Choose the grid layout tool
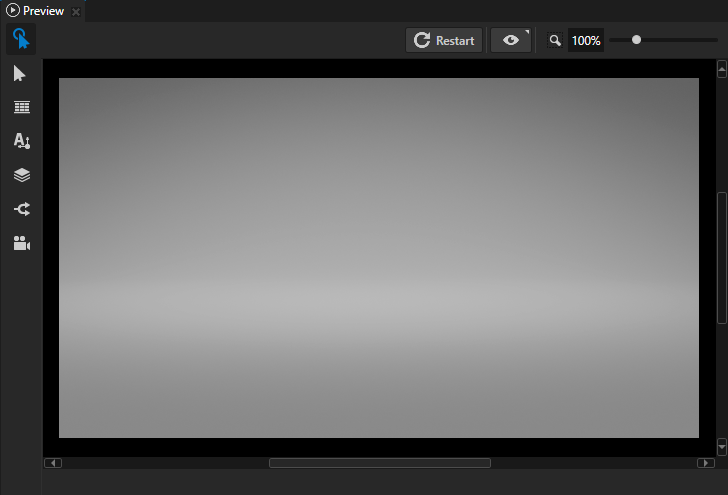 point(21,107)
